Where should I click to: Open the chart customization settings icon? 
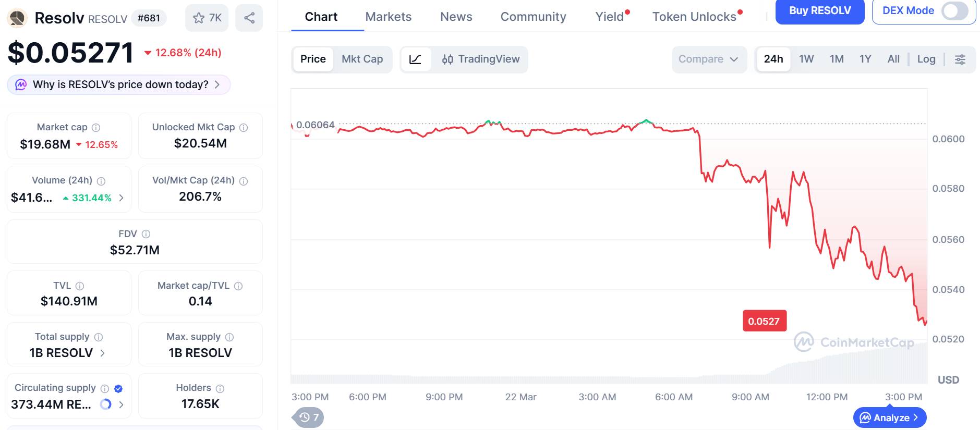point(960,59)
